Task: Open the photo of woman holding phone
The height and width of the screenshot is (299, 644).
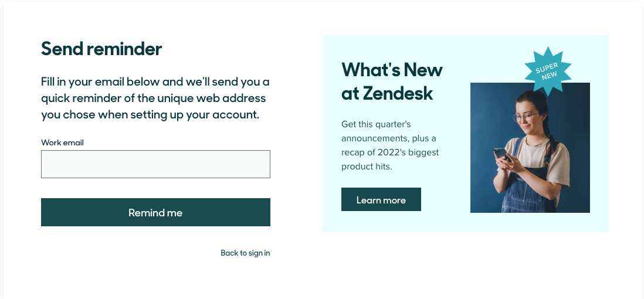Action: [x=530, y=148]
